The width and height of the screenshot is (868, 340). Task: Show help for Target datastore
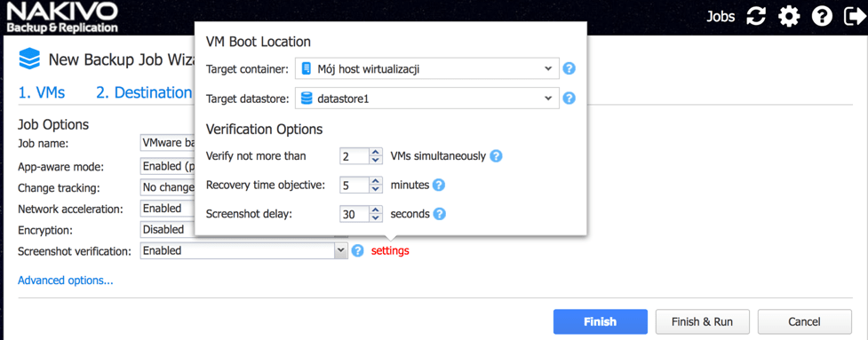[x=569, y=99]
